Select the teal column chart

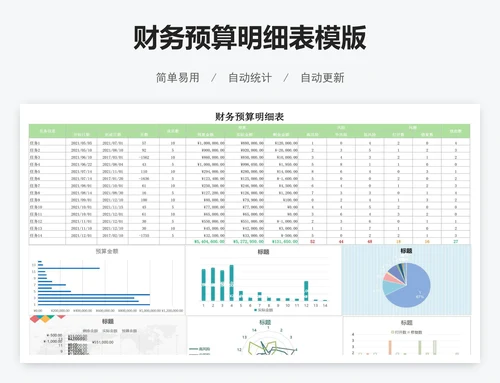pos(263,281)
